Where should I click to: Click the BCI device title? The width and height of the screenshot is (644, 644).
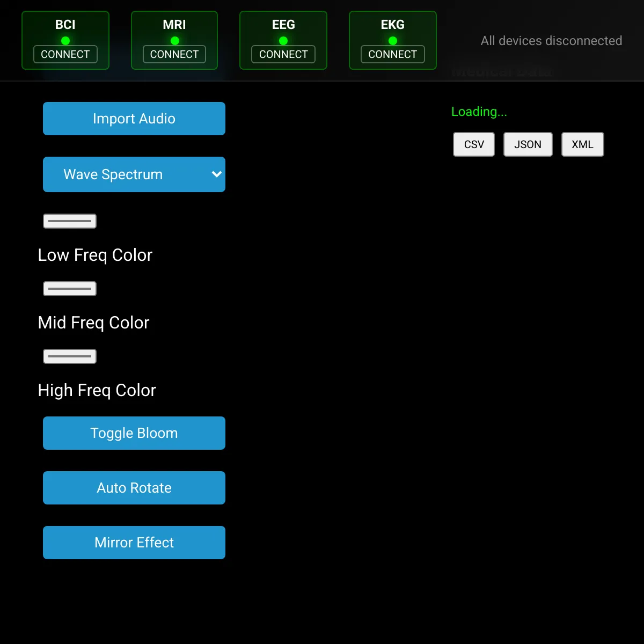pos(65,25)
